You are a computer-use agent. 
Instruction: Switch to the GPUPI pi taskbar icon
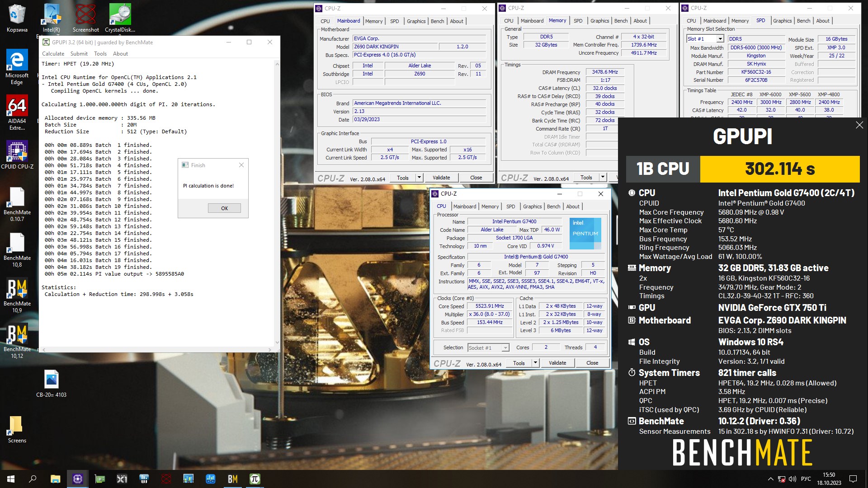[255, 479]
